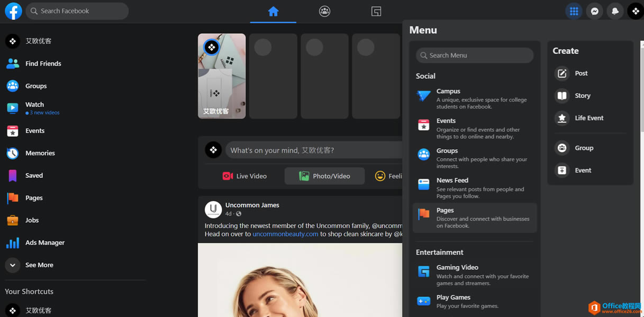Create a new Story

pos(590,96)
